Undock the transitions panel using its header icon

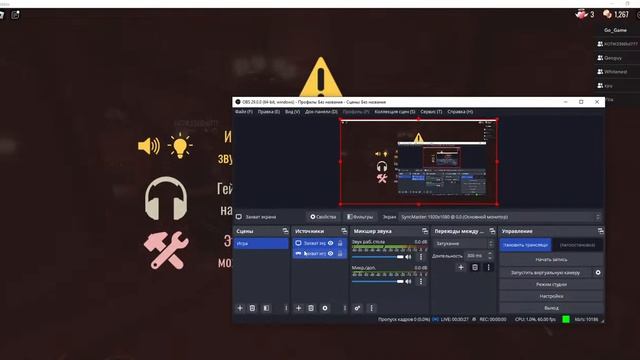pyautogui.click(x=492, y=231)
